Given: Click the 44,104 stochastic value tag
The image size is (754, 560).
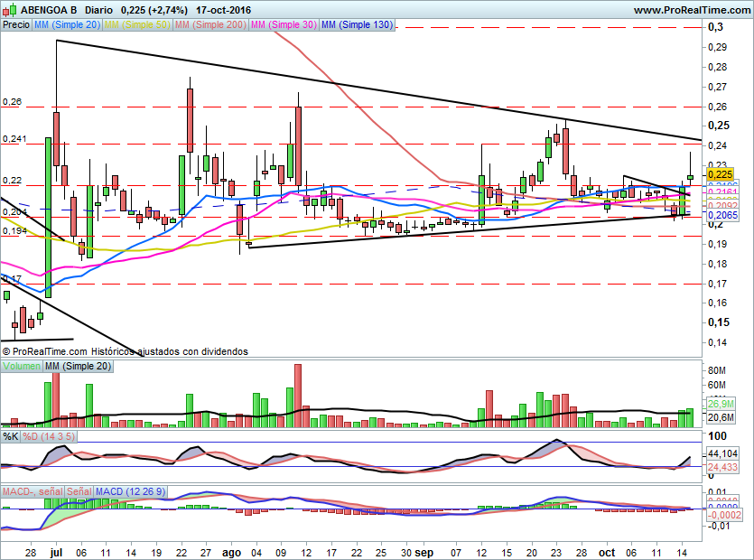Looking at the screenshot, I should click(x=722, y=453).
